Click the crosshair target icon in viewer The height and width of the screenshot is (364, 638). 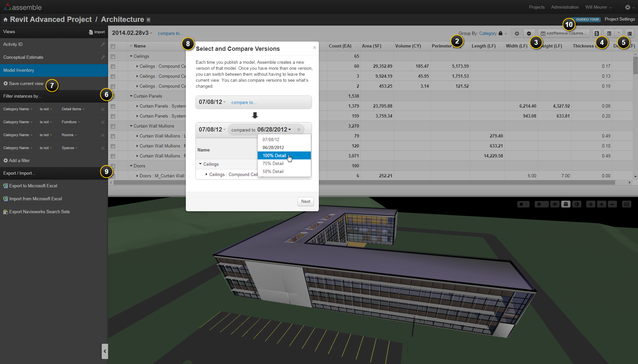(x=590, y=204)
